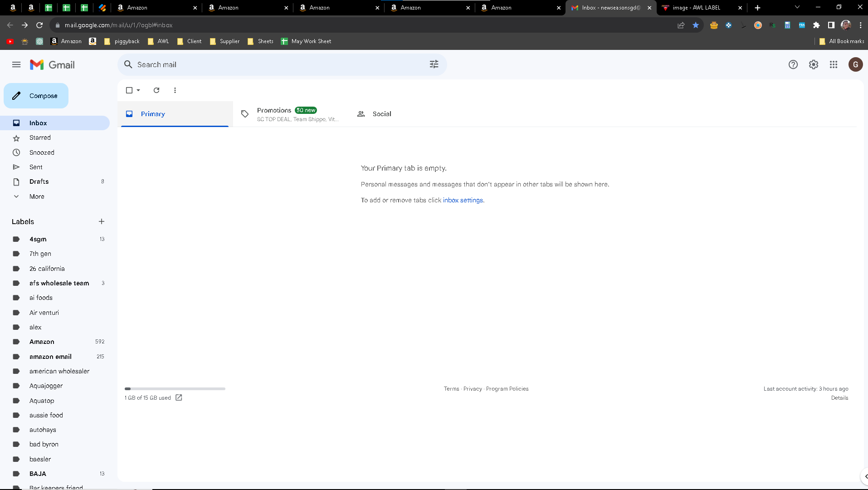Open the AWL bookmarks folder
868x490 pixels.
click(x=159, y=41)
